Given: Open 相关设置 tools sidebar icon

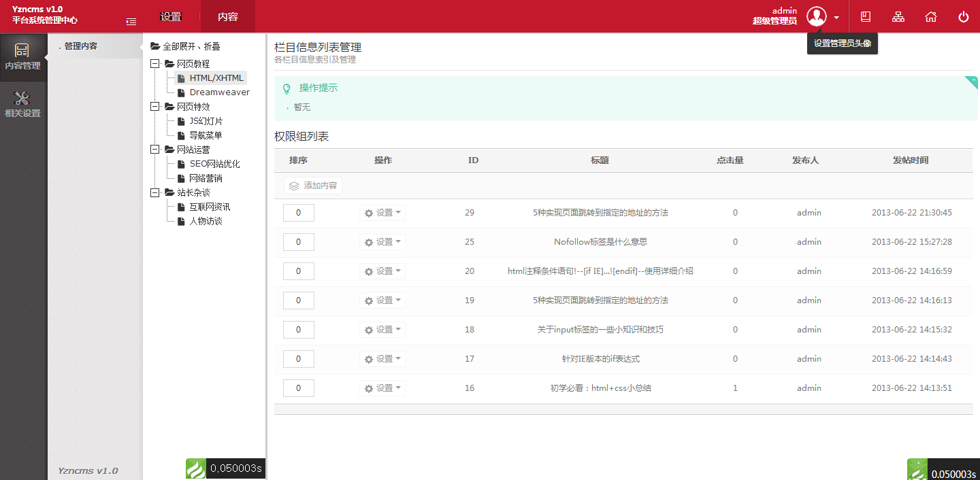Looking at the screenshot, I should coord(22,105).
